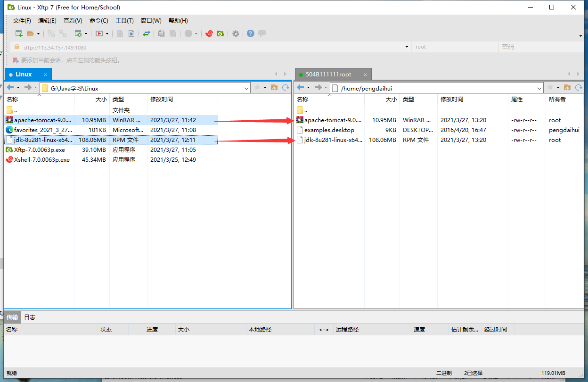Expand the address bar dropdown arrow
This screenshot has height=382, width=588.
tap(407, 47)
